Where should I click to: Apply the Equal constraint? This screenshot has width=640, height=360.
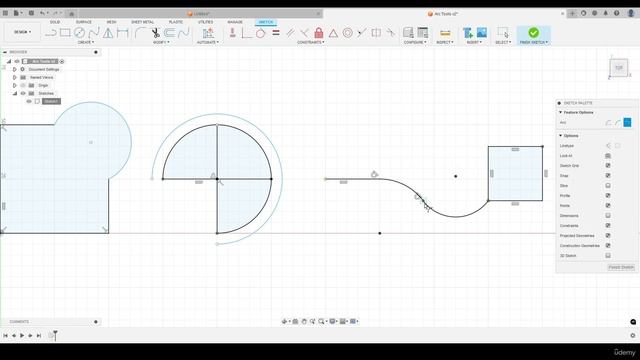pyautogui.click(x=276, y=33)
